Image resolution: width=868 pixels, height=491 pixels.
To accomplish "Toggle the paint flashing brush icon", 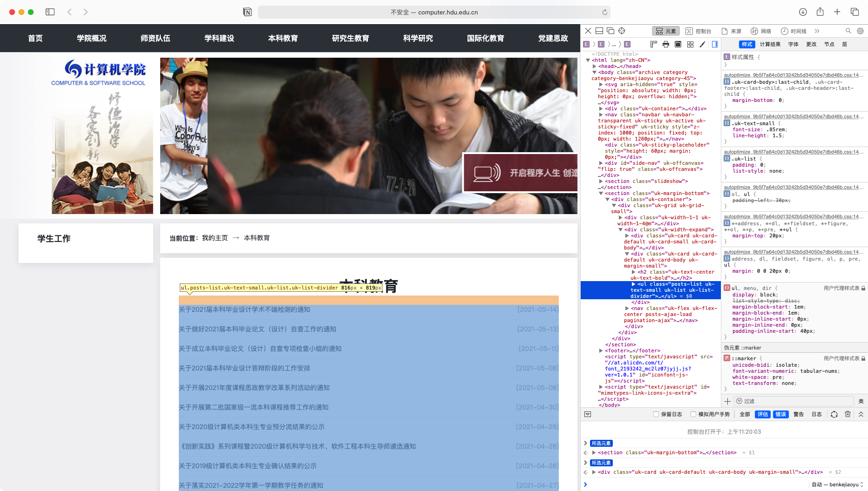I will [702, 44].
